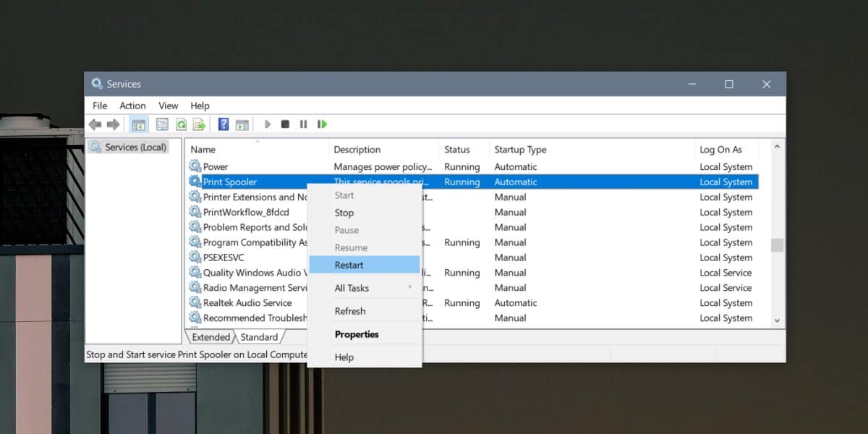Stop the service using the toolbar stop icon
The height and width of the screenshot is (434, 868).
pos(286,124)
